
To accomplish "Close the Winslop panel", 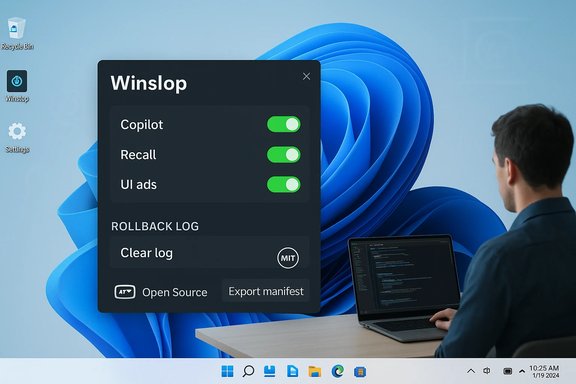I will click(x=306, y=76).
